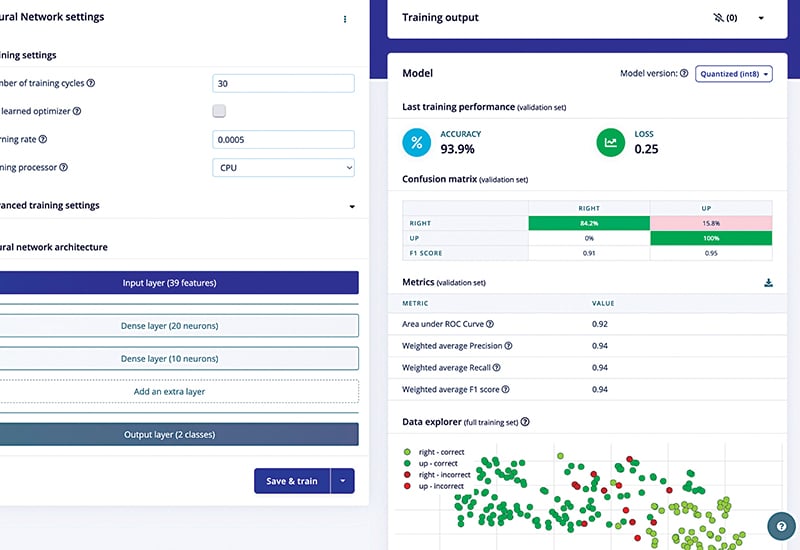Open the arrow beside Save & train
The height and width of the screenshot is (550, 800).
pos(342,481)
